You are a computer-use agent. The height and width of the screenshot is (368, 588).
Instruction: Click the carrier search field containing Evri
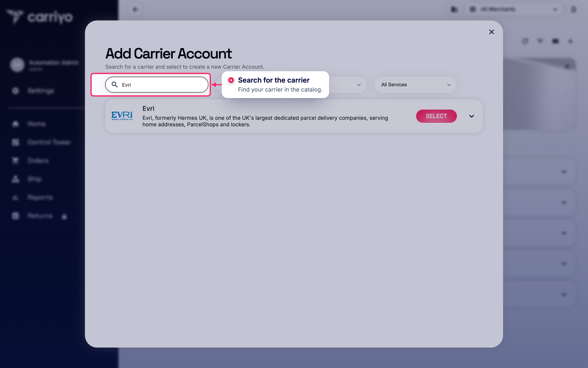157,85
